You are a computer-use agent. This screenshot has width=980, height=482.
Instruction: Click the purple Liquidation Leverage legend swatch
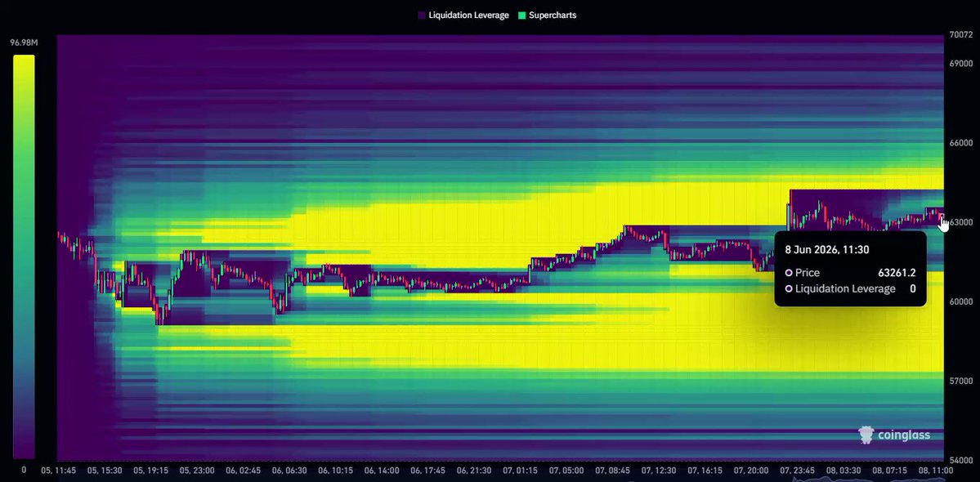(422, 15)
